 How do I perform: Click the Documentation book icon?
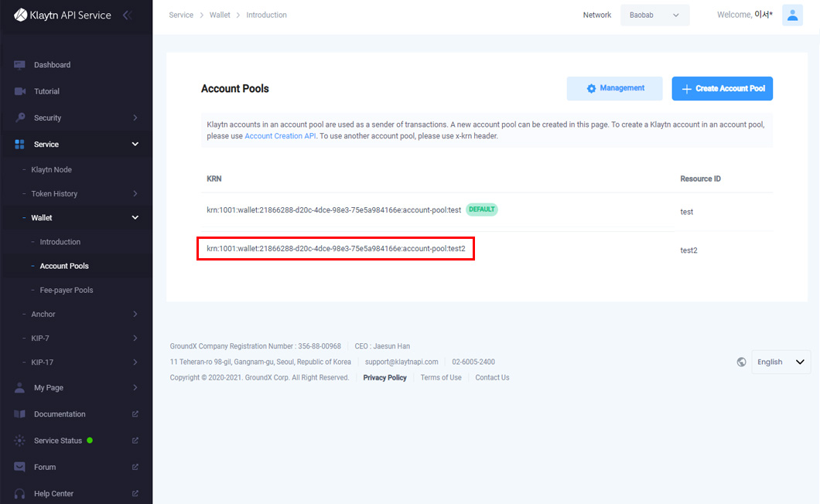point(19,414)
